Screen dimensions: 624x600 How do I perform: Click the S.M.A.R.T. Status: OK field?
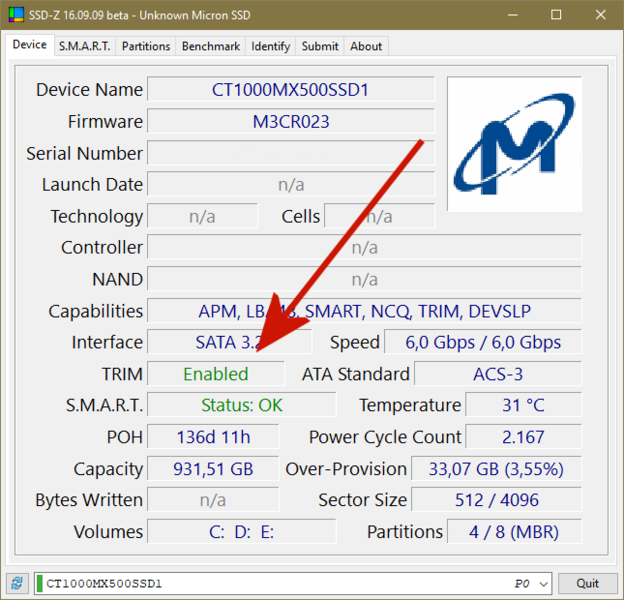(241, 406)
